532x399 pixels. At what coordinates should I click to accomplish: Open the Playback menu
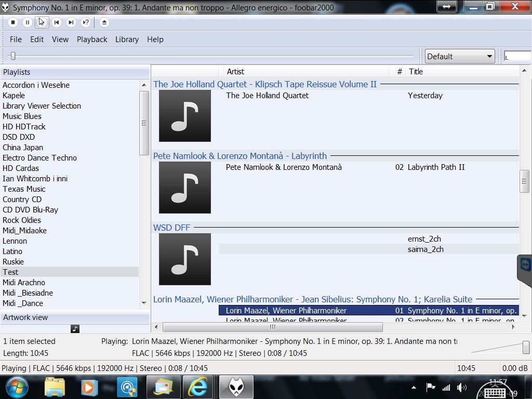tap(92, 39)
